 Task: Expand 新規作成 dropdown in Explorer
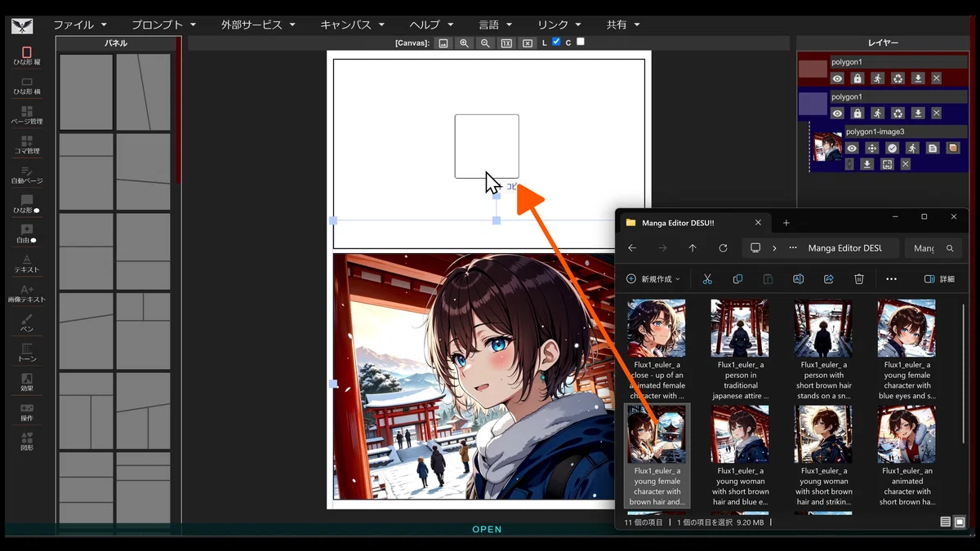point(653,279)
